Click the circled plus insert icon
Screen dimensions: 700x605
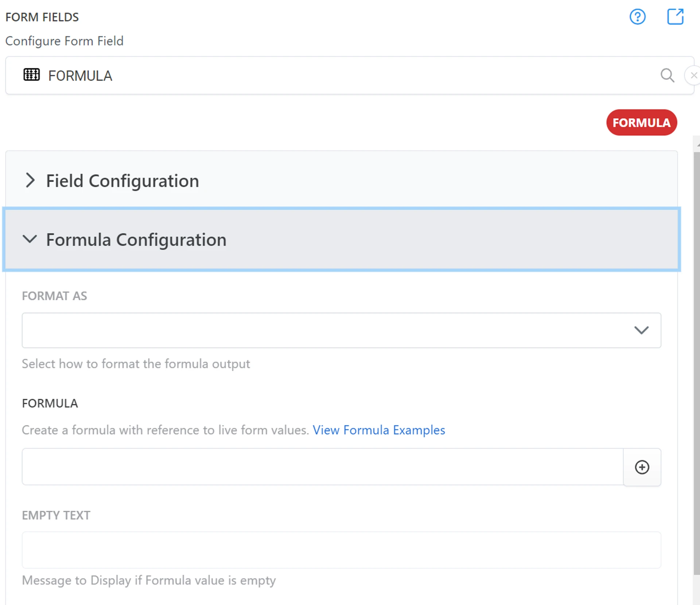click(642, 467)
